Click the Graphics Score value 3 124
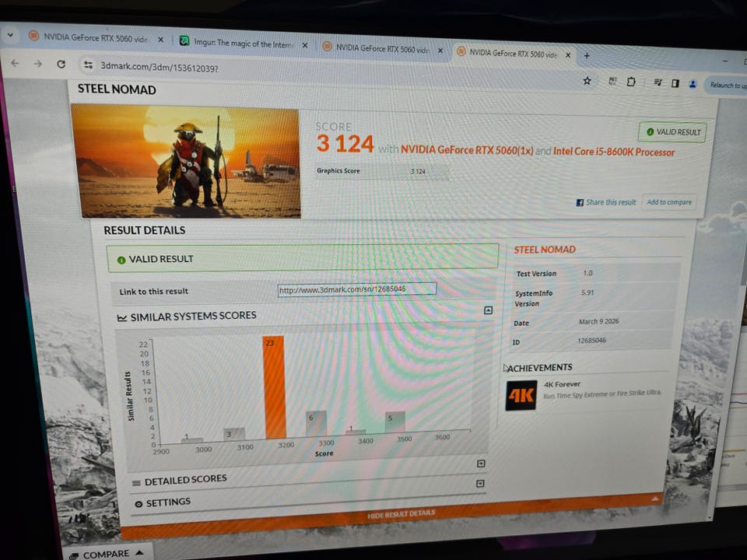The height and width of the screenshot is (560, 747). pyautogui.click(x=418, y=171)
